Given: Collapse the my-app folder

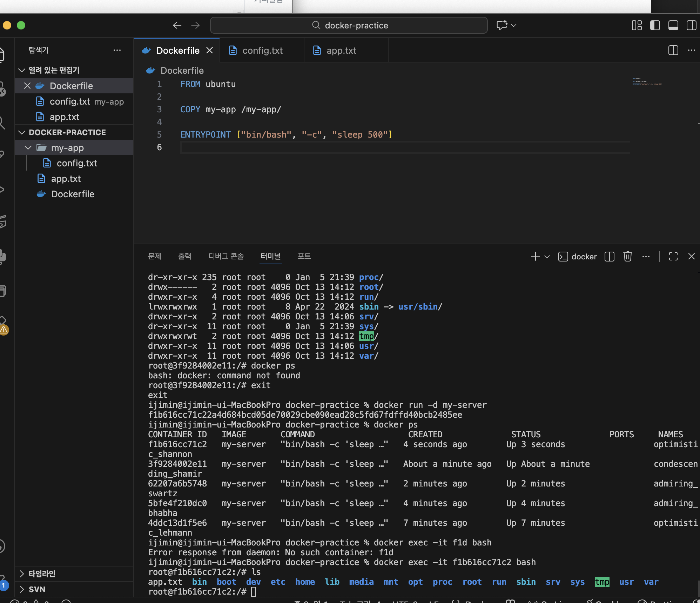Looking at the screenshot, I should (28, 148).
